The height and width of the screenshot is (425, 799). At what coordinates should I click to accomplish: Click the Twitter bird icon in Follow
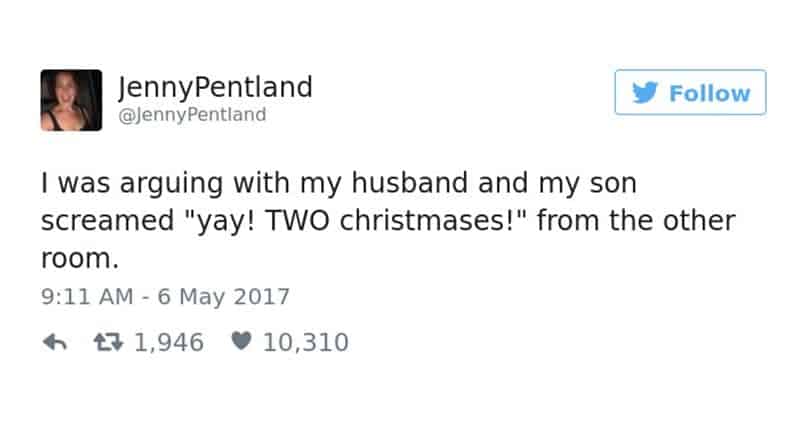coord(646,93)
